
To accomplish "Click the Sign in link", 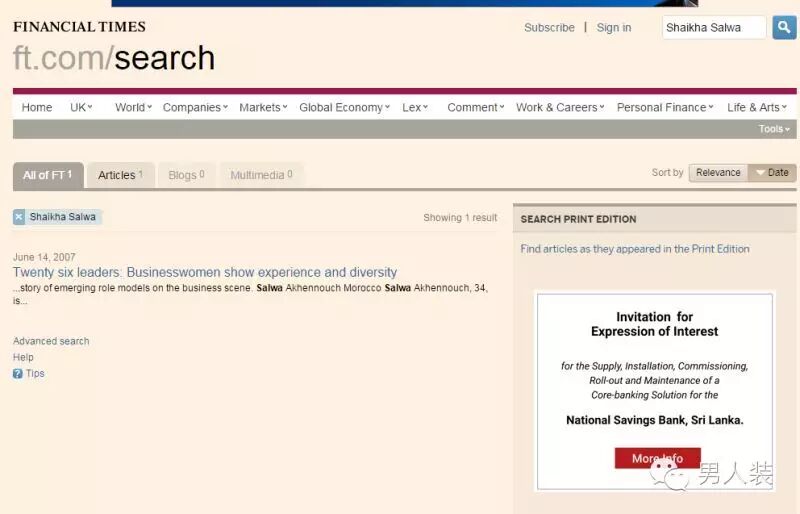I will pyautogui.click(x=614, y=28).
